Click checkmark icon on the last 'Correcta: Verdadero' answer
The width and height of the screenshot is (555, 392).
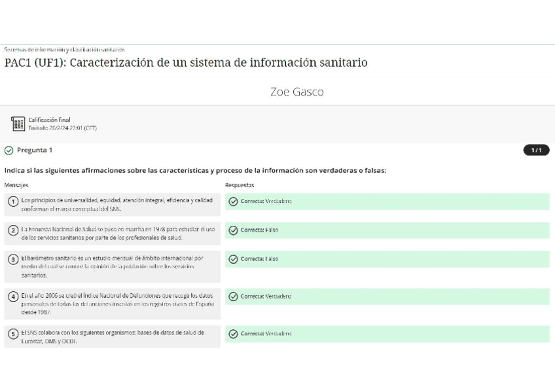tap(234, 334)
